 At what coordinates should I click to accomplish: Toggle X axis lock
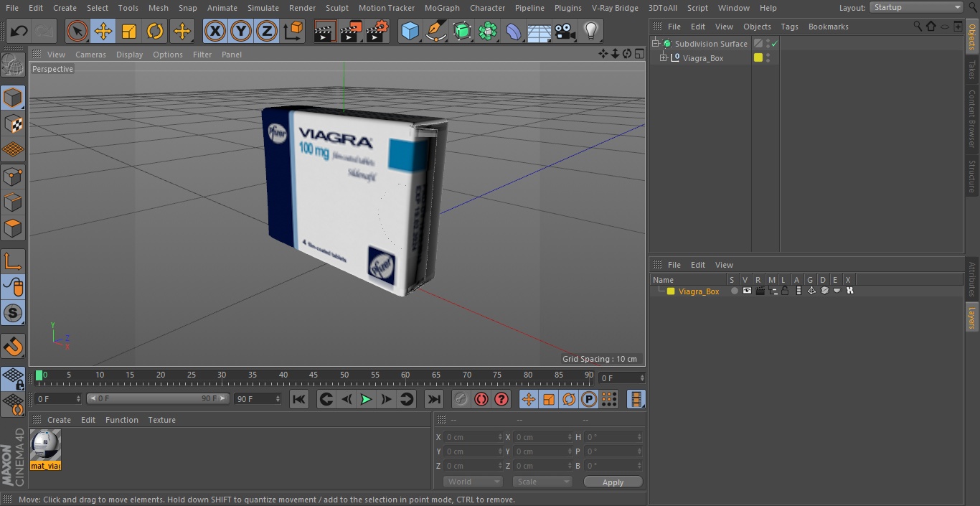(215, 31)
